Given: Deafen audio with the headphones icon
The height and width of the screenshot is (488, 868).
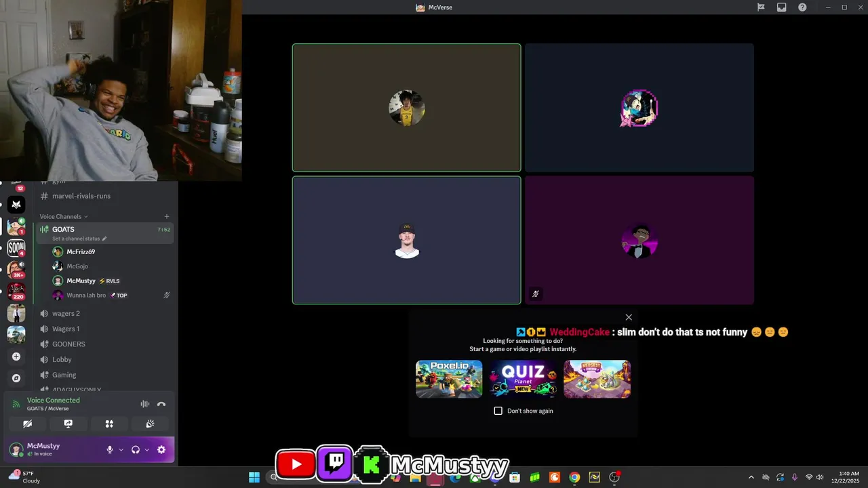Looking at the screenshot, I should click(x=136, y=449).
